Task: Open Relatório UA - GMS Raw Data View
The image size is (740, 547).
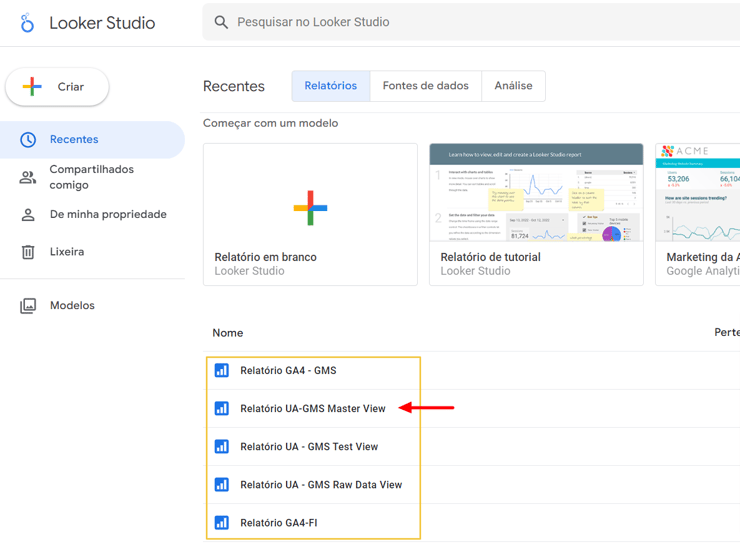Action: tap(321, 485)
